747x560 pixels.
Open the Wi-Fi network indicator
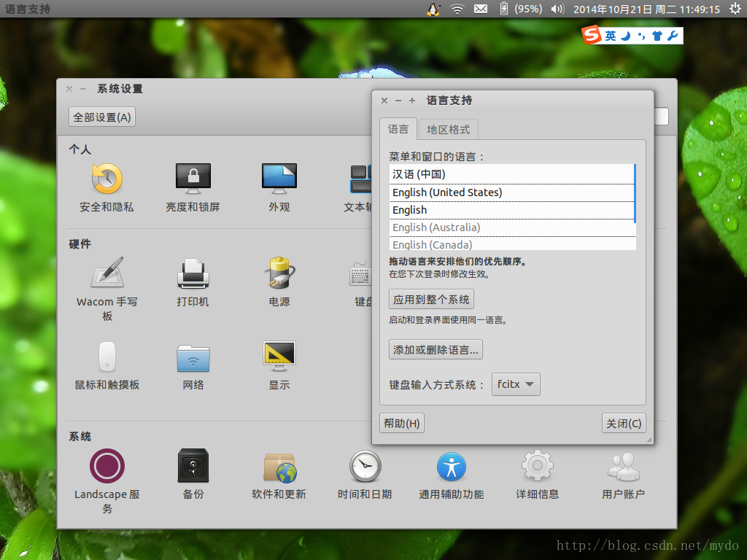point(457,9)
